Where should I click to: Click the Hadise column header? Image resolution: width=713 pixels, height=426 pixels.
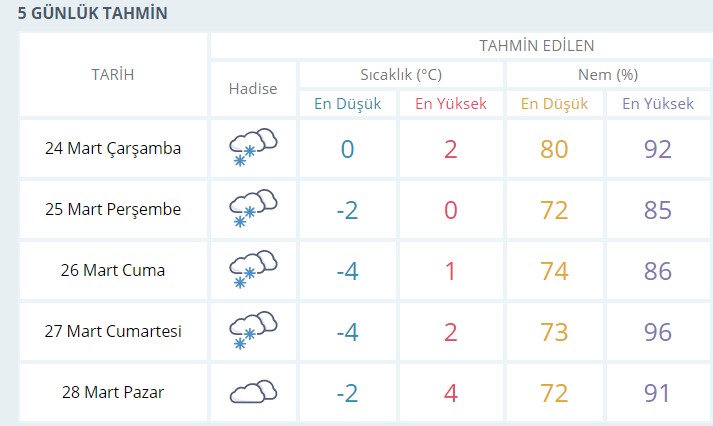253,89
